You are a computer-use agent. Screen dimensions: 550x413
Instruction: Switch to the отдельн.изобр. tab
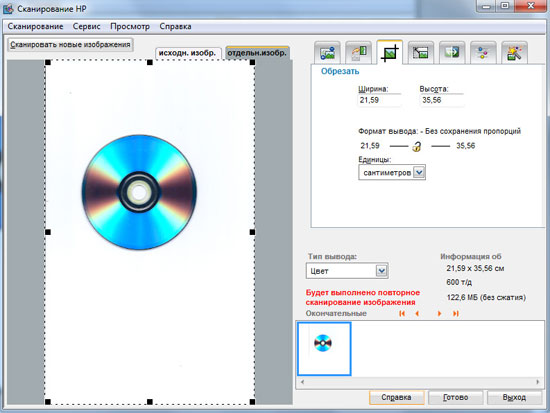coord(257,53)
